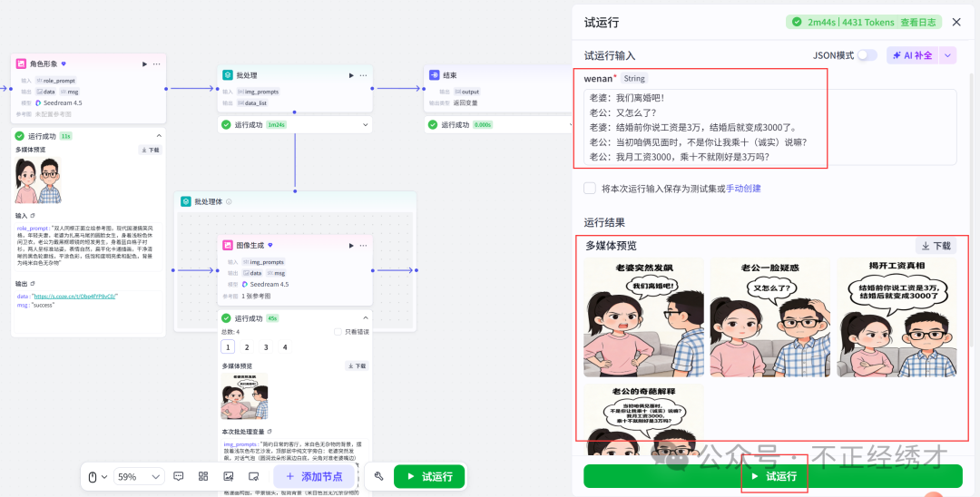Check the 只看错误 checkbox
980x497 pixels.
tap(338, 332)
